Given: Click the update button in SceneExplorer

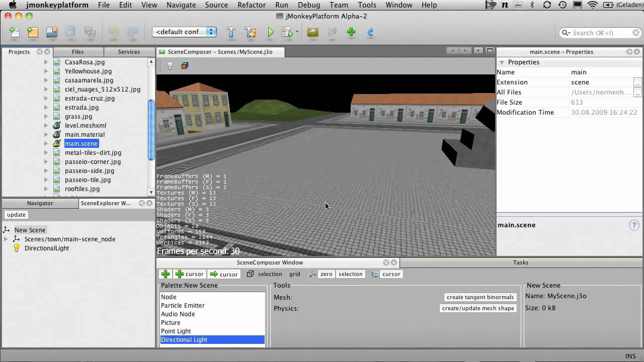Looking at the screenshot, I should (16, 215).
